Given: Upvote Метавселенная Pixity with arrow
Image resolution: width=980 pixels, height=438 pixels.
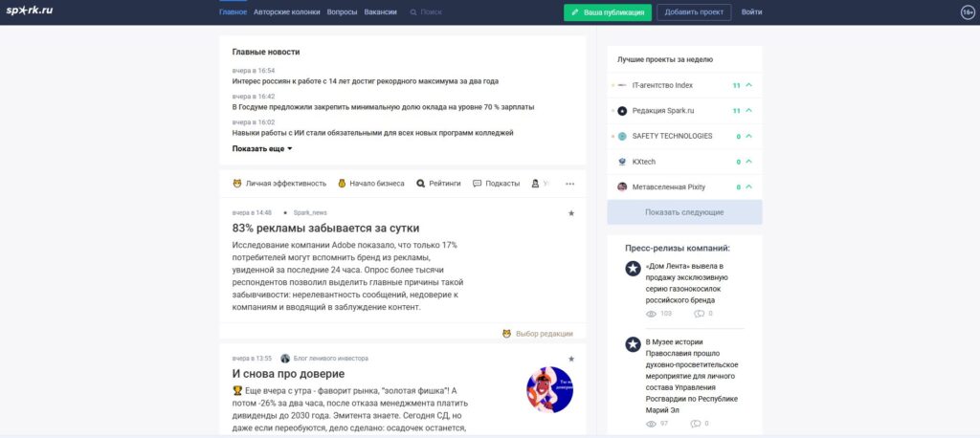Looking at the screenshot, I should tap(749, 186).
